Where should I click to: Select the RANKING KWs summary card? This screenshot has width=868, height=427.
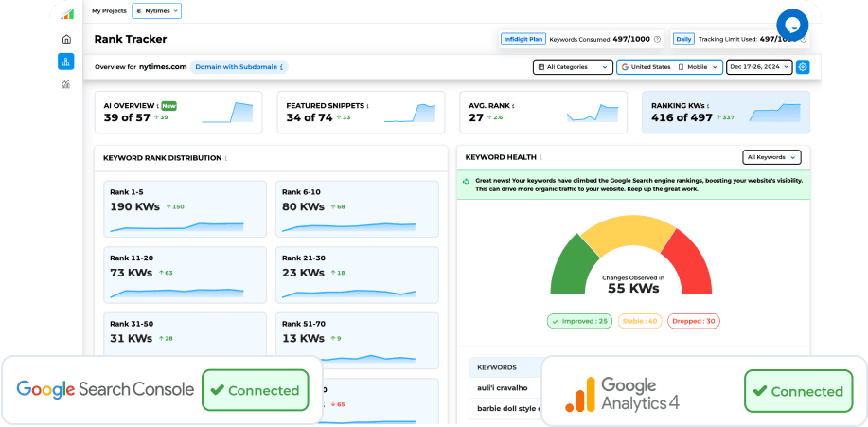726,113
